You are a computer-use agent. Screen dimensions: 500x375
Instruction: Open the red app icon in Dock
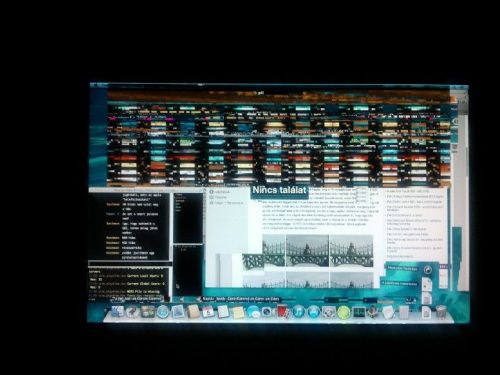pyautogui.click(x=283, y=312)
